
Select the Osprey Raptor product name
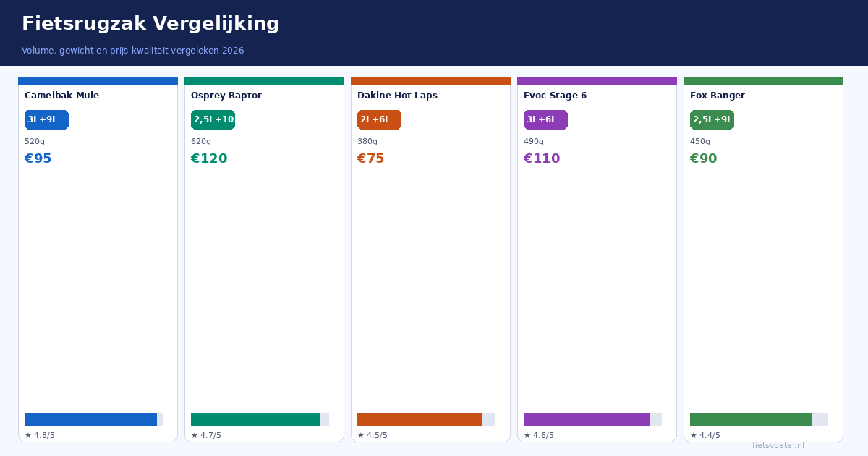pos(226,96)
